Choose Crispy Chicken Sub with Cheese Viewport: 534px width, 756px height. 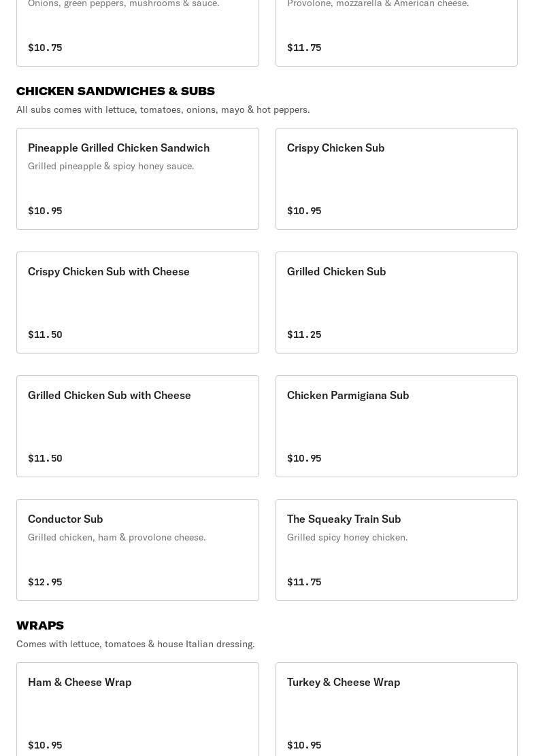pyautogui.click(x=137, y=303)
